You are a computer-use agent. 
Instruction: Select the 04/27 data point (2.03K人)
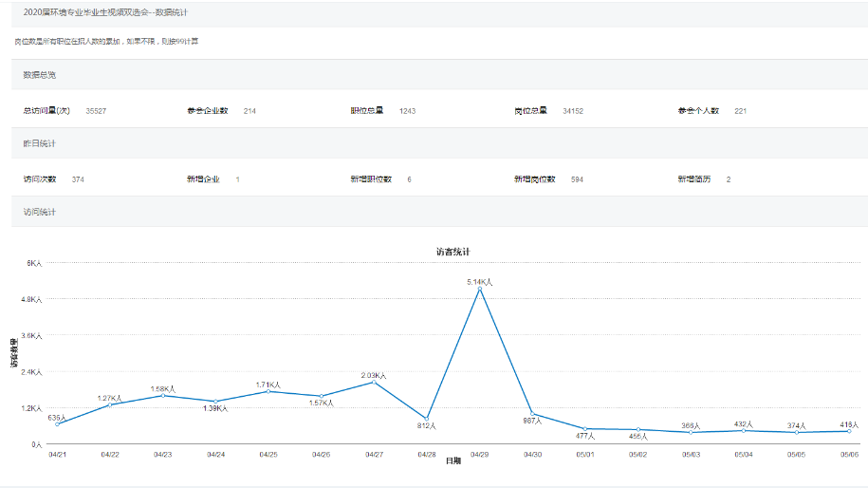click(x=375, y=382)
